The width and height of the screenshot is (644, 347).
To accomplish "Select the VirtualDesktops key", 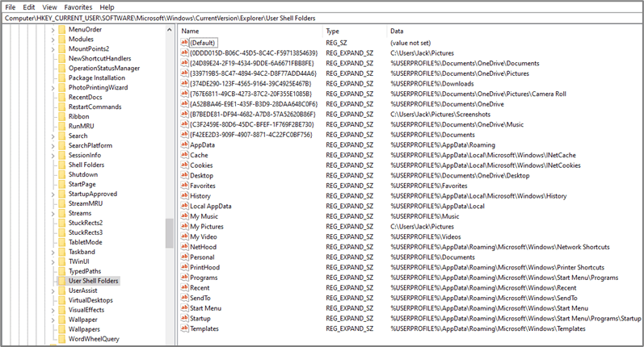I will [90, 300].
